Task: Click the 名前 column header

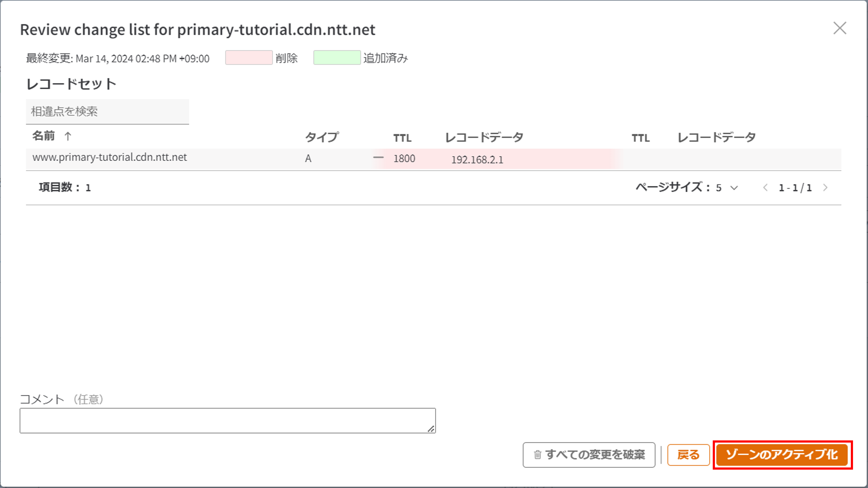Action: tap(43, 136)
